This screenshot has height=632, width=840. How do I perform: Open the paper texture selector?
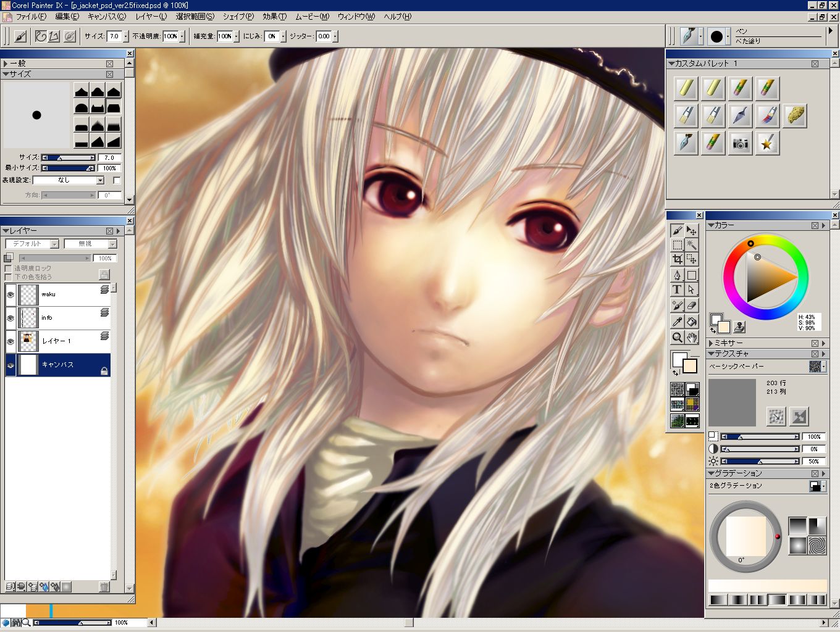point(817,367)
